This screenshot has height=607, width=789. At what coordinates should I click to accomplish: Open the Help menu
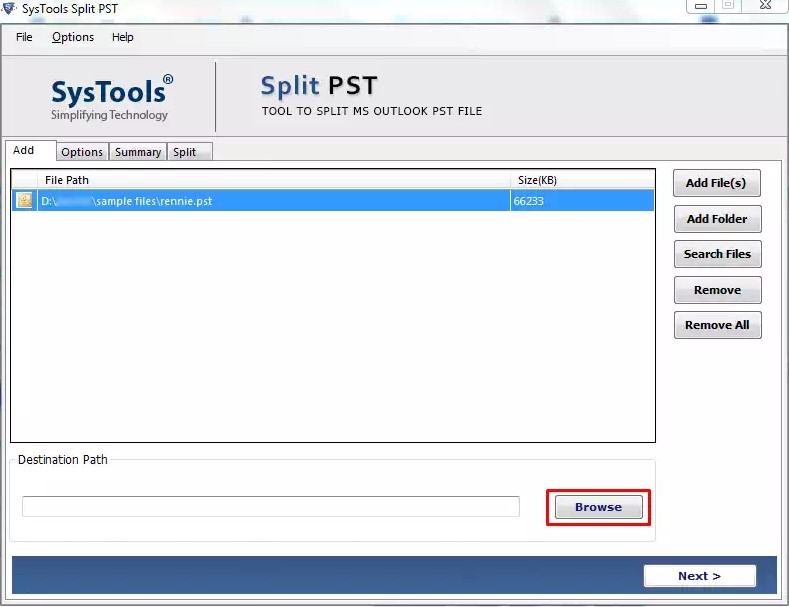coord(122,37)
